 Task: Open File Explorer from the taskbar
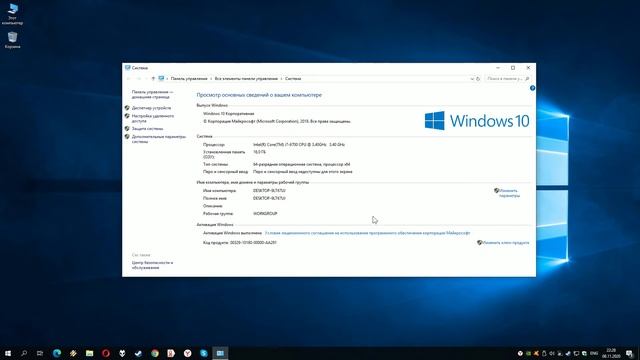89,353
